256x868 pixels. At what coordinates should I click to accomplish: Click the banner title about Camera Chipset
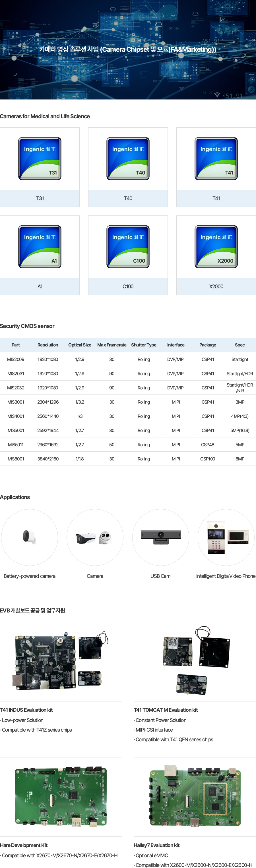pos(128,49)
